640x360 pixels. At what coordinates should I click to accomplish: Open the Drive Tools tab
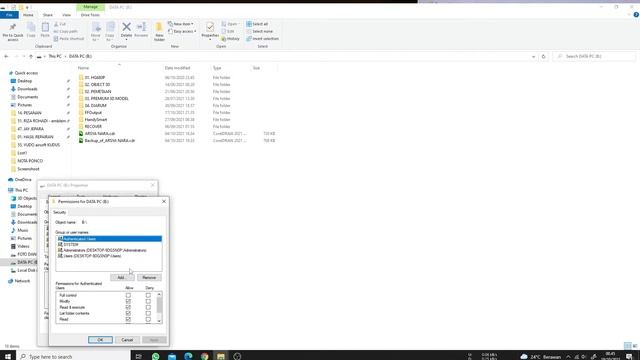click(x=90, y=15)
